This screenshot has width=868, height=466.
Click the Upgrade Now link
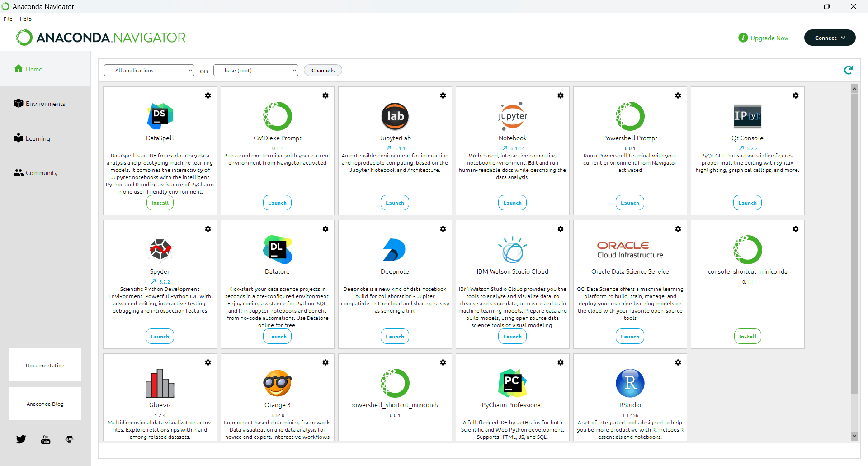coord(769,38)
